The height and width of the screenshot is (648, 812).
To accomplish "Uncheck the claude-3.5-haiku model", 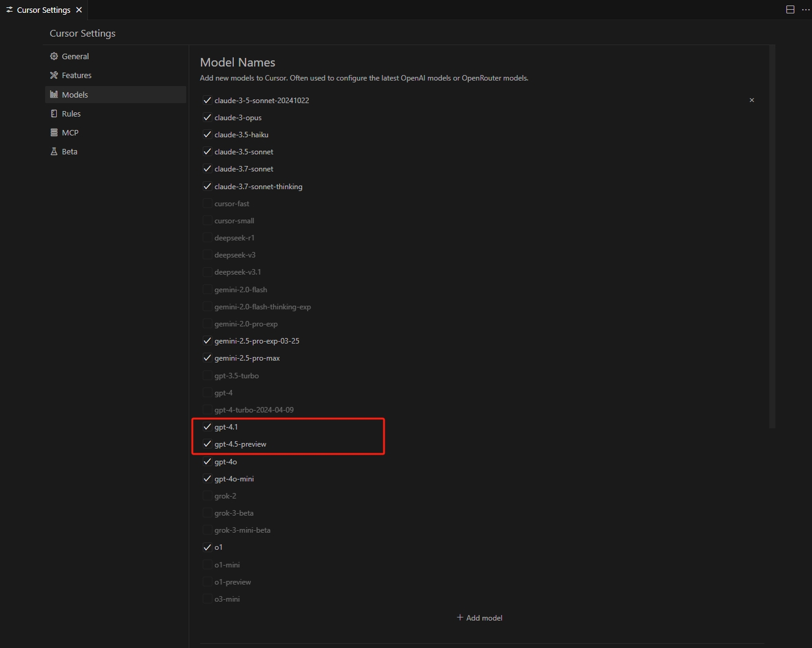I will (x=207, y=134).
